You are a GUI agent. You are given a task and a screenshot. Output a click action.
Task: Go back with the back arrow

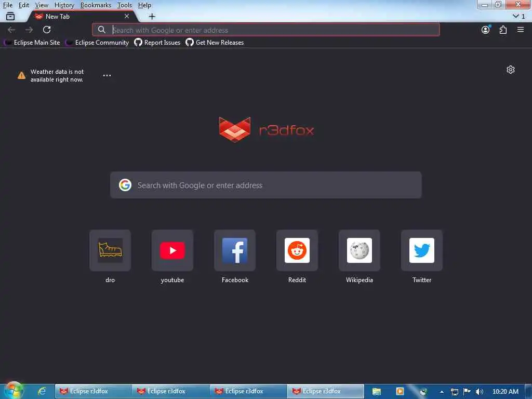[11, 30]
